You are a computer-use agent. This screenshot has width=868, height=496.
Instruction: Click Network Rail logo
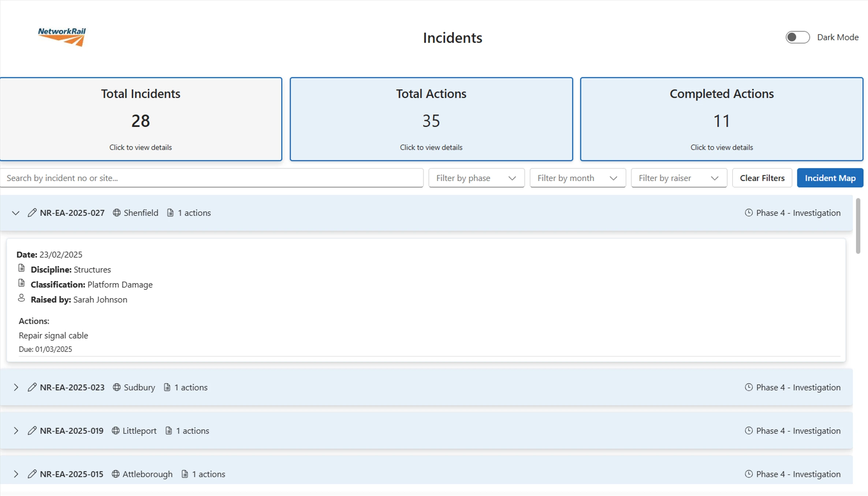pyautogui.click(x=62, y=37)
